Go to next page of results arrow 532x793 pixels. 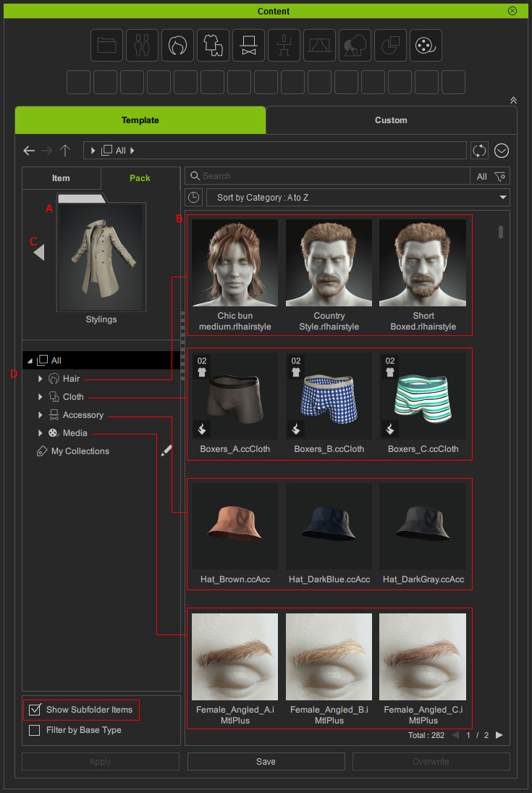pos(499,735)
